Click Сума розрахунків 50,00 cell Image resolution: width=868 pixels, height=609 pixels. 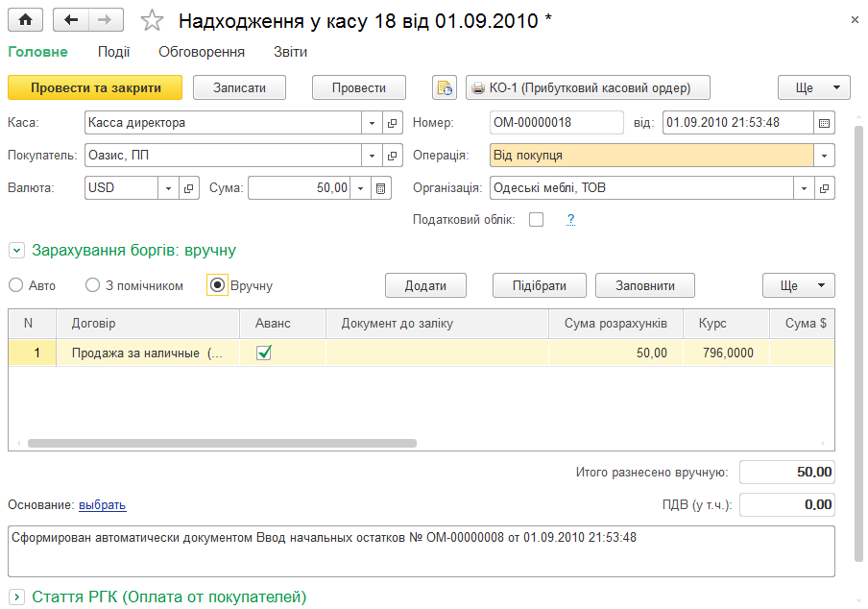click(x=615, y=353)
